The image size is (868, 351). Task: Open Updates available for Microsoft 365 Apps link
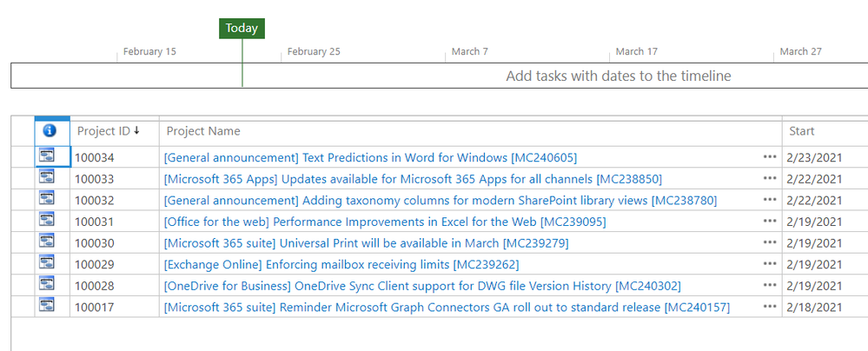pos(412,179)
